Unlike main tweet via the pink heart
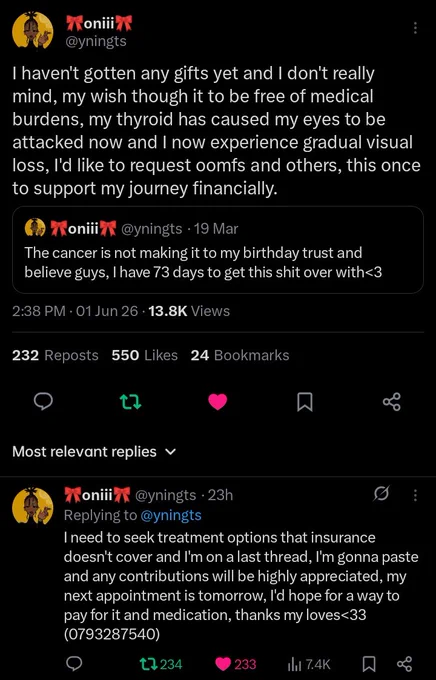Viewport: 436px width, 680px height. [218, 402]
